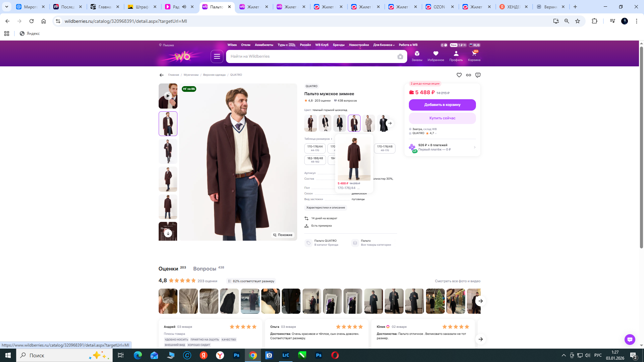644x362 pixels.
Task: Open the Ресейл menu item
Action: coord(305,45)
